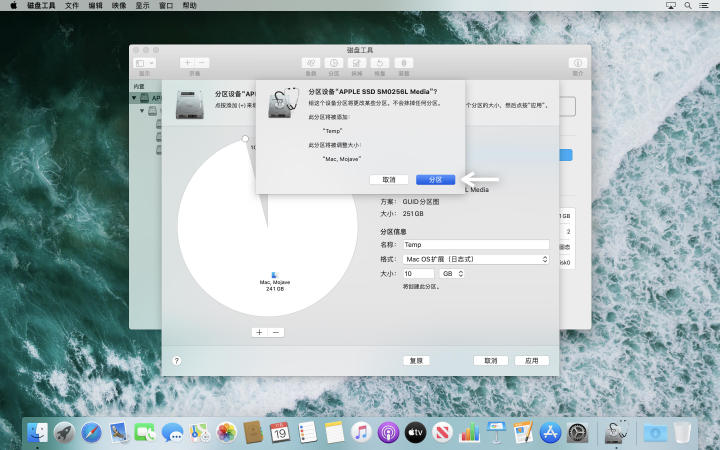The image size is (720, 450).
Task: Collapse the nested container disclosure triangle in the sidebar
Action: (142, 111)
